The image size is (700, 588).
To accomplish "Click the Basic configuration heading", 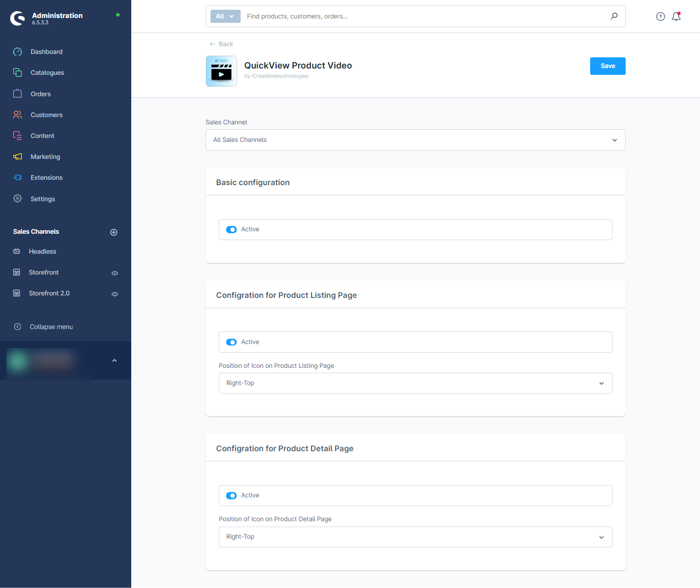I will (x=253, y=182).
